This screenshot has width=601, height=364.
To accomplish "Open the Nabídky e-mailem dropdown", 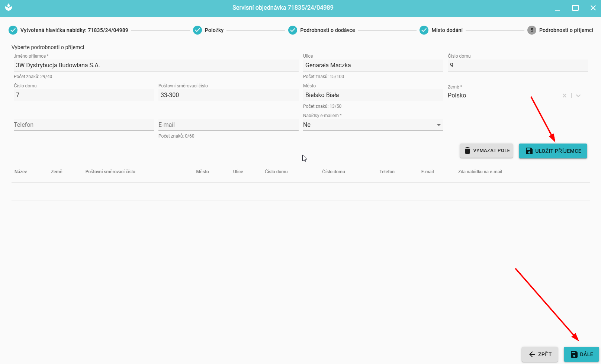I will 373,125.
